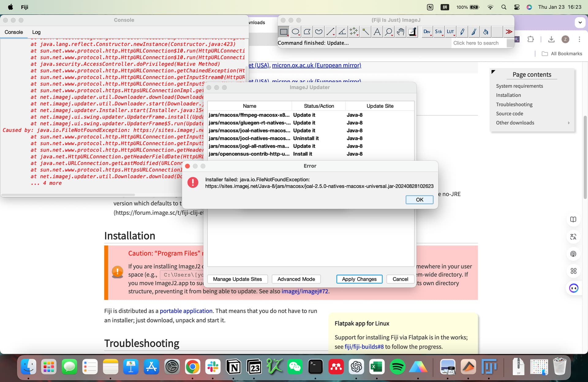Open the Dev toolbar dropdown
Screen dimensions: 588x382
(427, 32)
